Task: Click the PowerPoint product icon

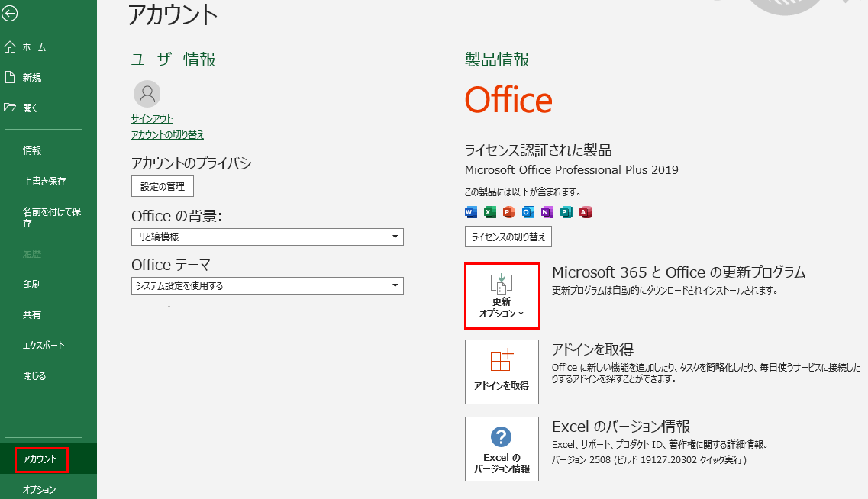Action: (x=509, y=212)
